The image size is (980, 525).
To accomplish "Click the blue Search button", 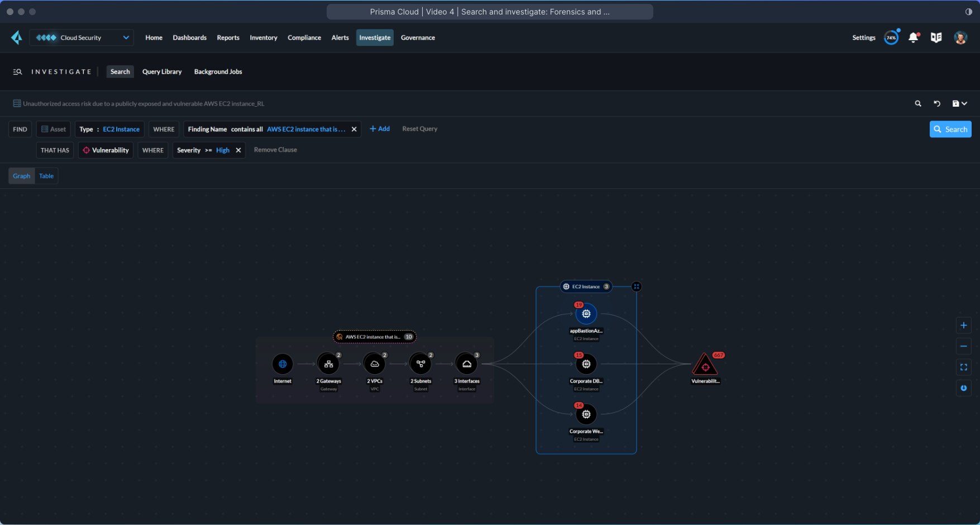I will click(950, 129).
